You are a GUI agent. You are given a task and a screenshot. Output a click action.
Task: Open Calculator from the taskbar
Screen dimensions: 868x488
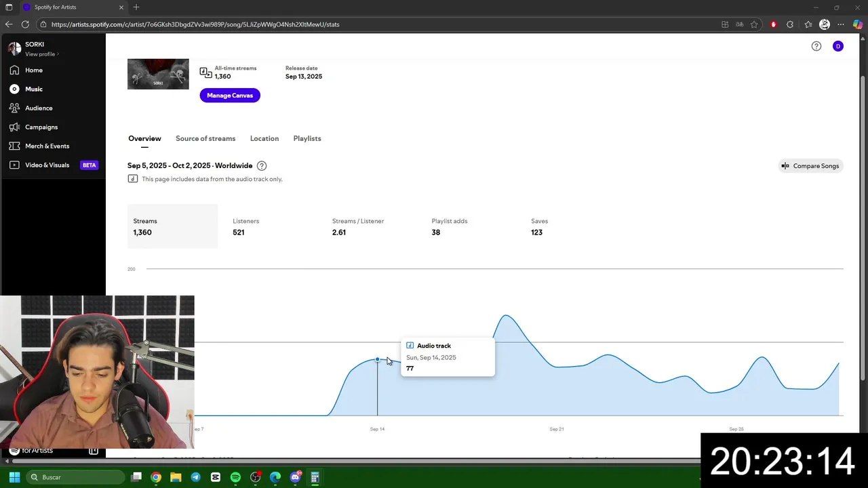[x=315, y=477]
